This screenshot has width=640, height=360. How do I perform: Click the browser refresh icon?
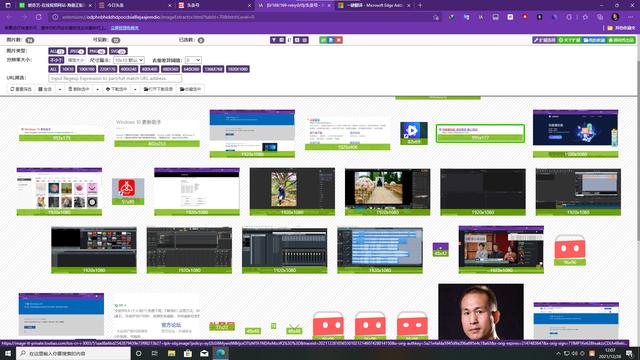tap(39, 17)
